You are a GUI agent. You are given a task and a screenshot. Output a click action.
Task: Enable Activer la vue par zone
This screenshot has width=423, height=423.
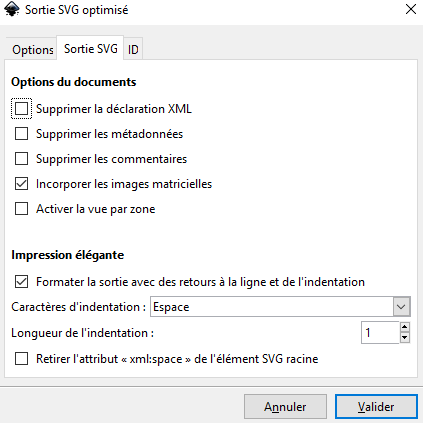click(x=21, y=209)
